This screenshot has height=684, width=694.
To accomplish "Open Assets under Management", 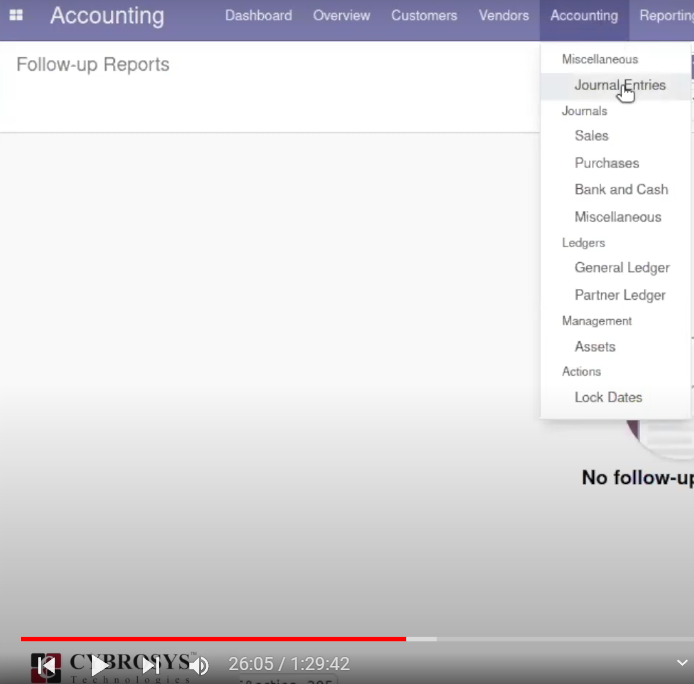I will click(x=595, y=347).
